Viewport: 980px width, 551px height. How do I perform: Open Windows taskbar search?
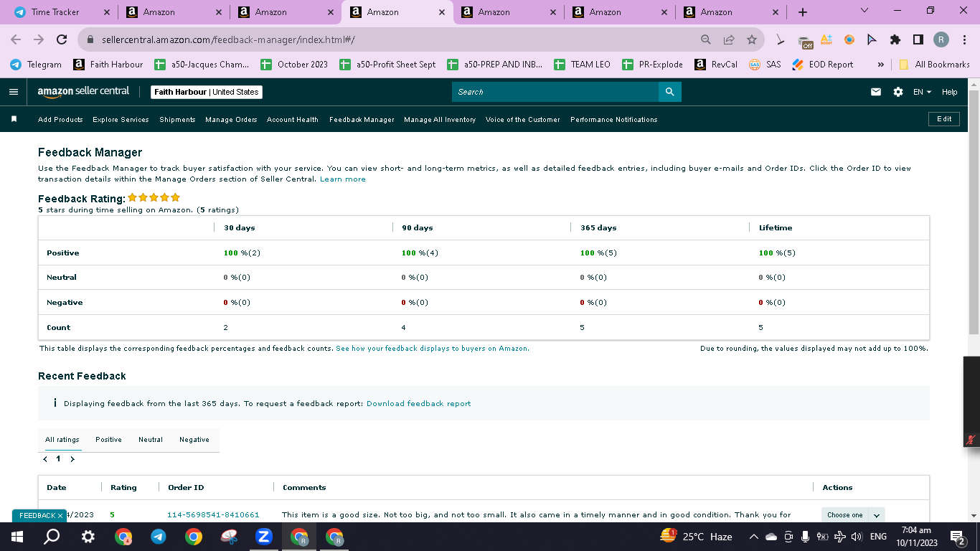pyautogui.click(x=52, y=536)
